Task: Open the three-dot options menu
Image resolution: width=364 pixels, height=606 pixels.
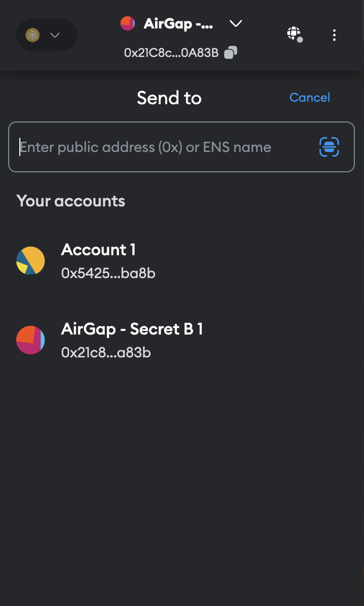Action: tap(334, 35)
